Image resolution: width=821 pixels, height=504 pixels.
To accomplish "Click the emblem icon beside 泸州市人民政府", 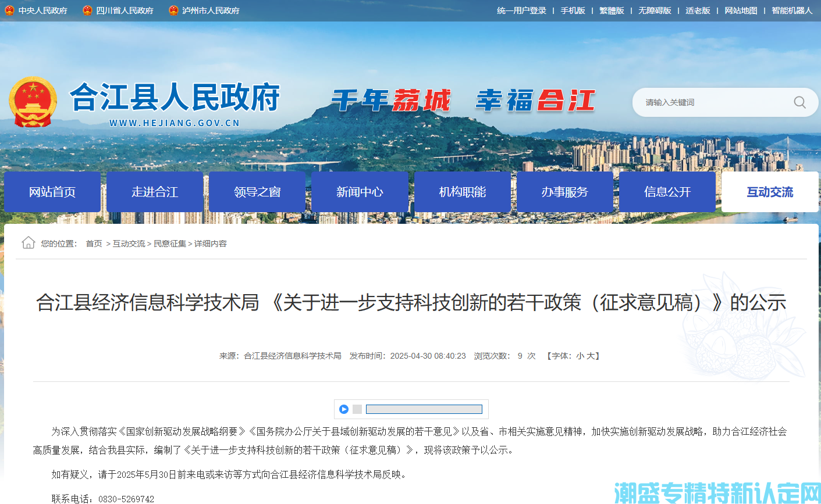I will point(173,10).
